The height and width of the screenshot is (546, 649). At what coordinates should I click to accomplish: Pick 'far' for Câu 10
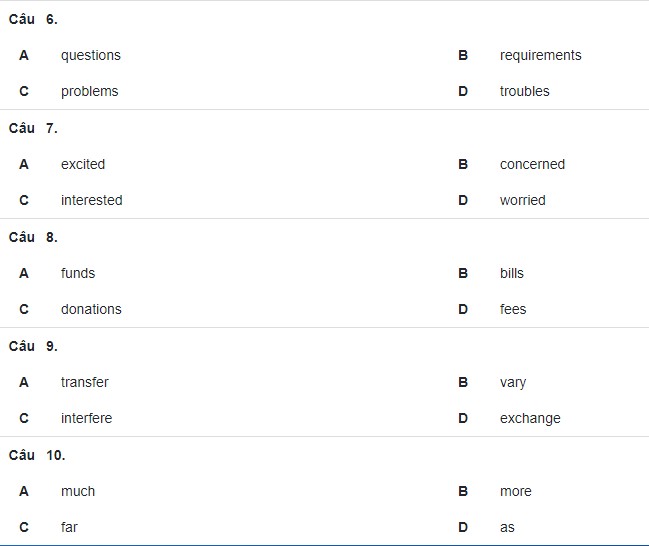pyautogui.click(x=69, y=527)
